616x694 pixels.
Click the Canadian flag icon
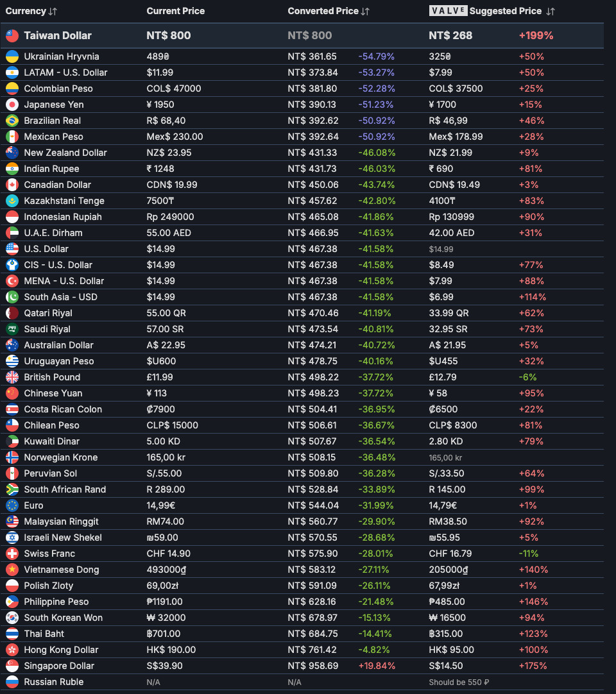[12, 185]
